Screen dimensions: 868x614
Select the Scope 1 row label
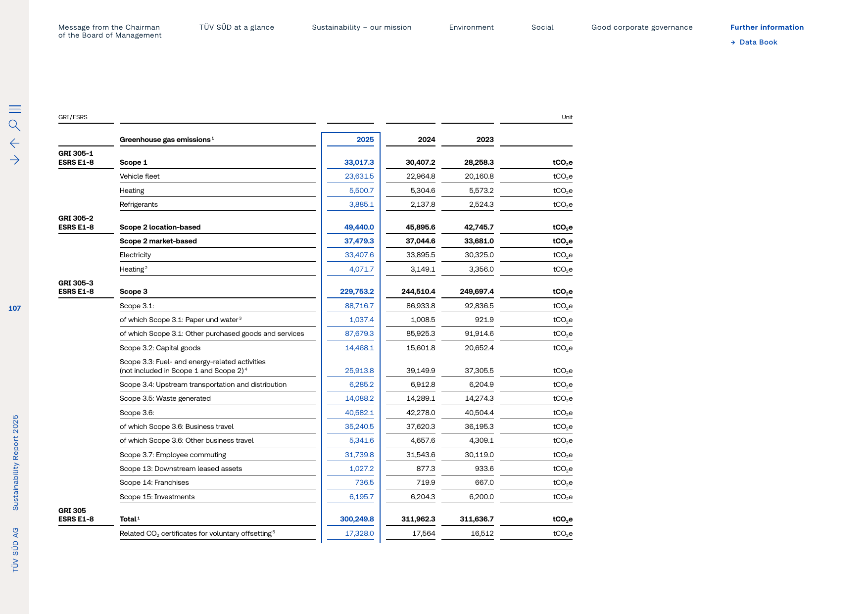coord(134,162)
